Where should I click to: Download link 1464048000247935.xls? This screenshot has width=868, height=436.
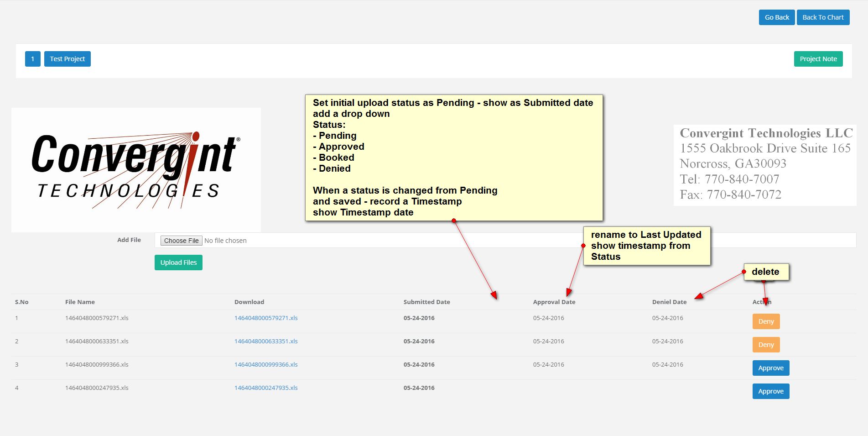[266, 388]
